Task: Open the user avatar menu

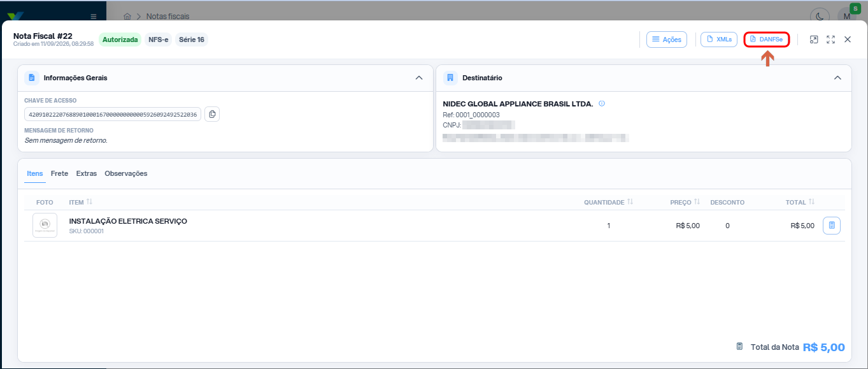Action: pos(847,16)
